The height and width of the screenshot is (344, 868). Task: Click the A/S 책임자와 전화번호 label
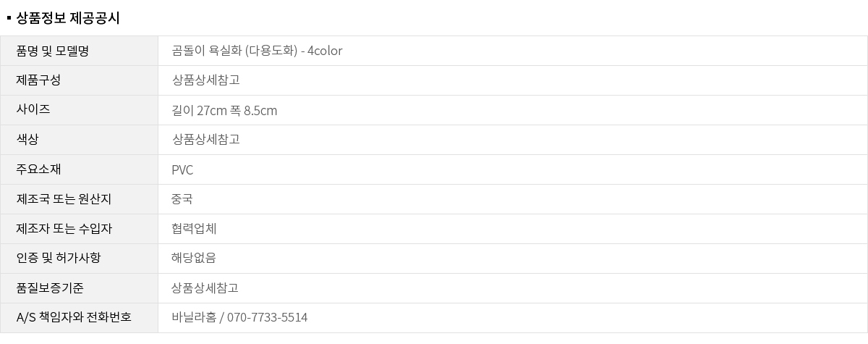pyautogui.click(x=74, y=318)
